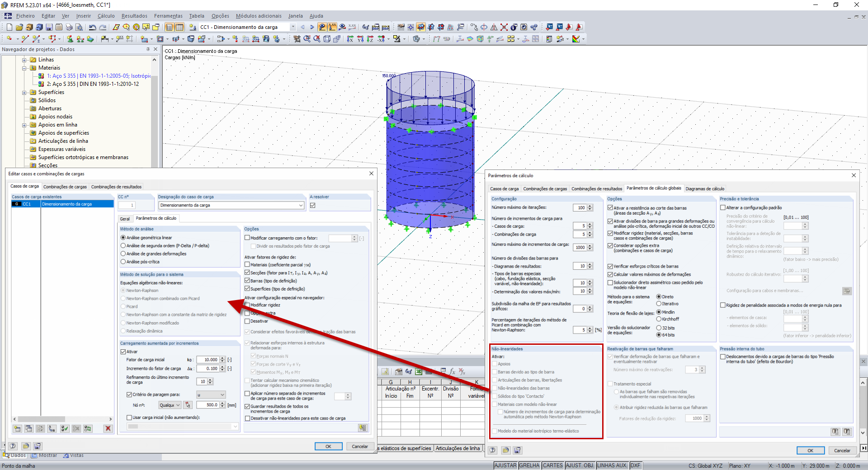Click OK in Editar casos dialog
This screenshot has height=470, width=868.
click(328, 446)
